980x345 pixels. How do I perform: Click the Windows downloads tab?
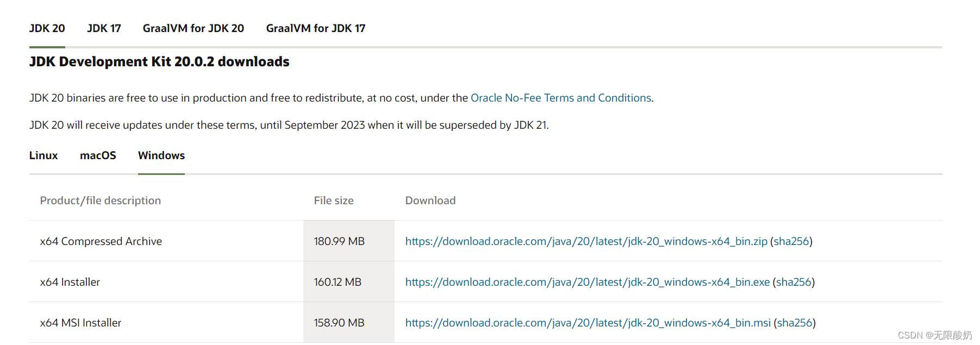pyautogui.click(x=161, y=155)
